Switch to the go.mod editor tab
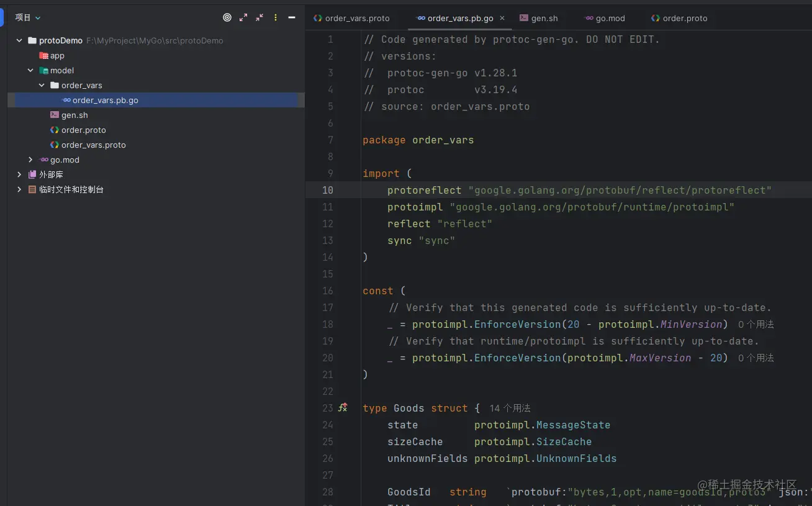812x506 pixels. click(604, 19)
